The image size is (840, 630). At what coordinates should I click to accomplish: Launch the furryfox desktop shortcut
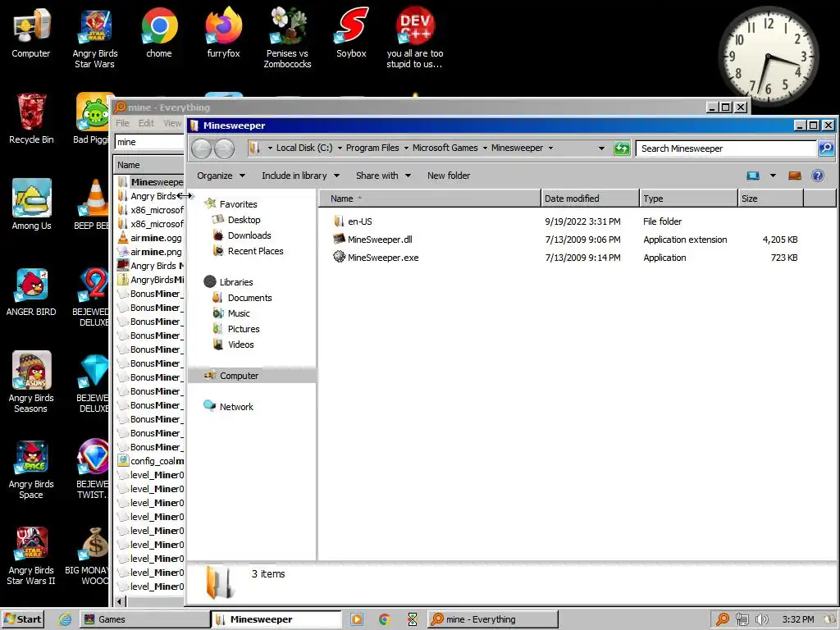point(223,33)
